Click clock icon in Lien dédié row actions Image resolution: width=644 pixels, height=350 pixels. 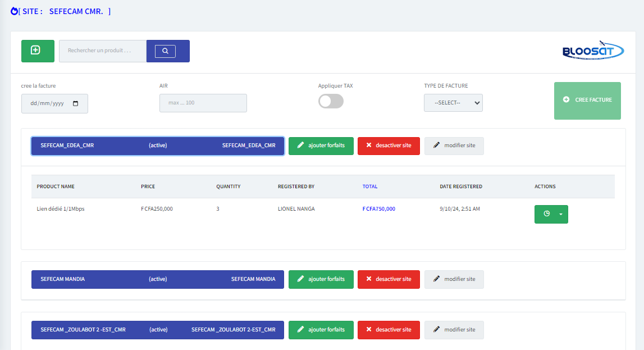(546, 214)
